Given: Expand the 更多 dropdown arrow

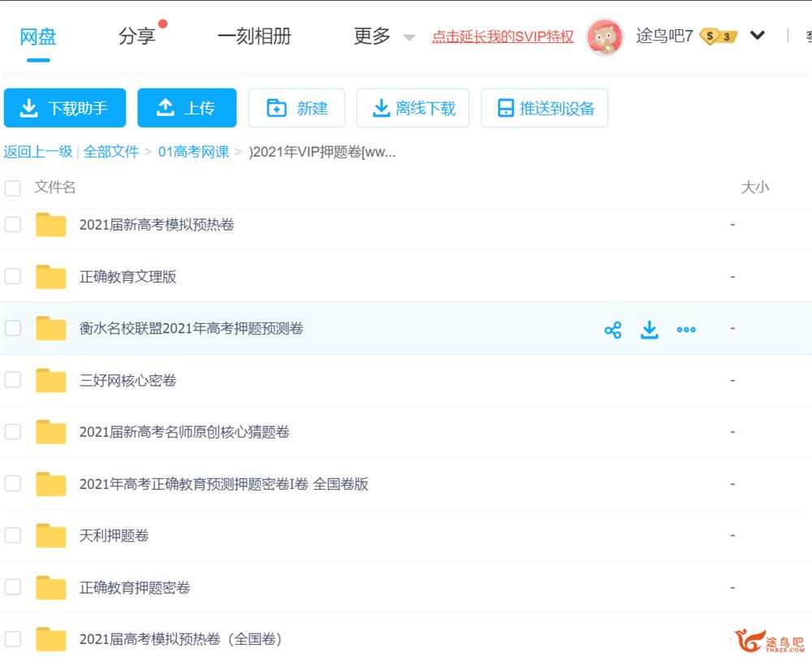Looking at the screenshot, I should coord(409,37).
